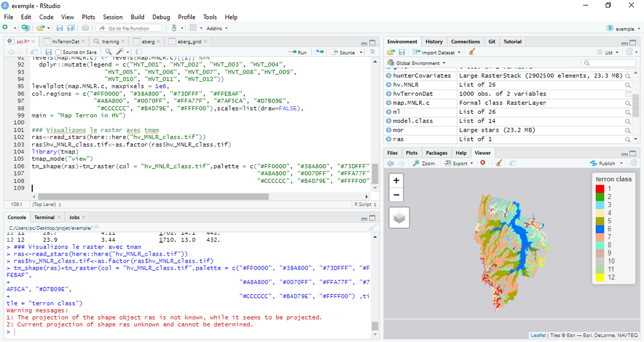Zoom in on the map with plus
The height and width of the screenshot is (342, 644).
[396, 181]
